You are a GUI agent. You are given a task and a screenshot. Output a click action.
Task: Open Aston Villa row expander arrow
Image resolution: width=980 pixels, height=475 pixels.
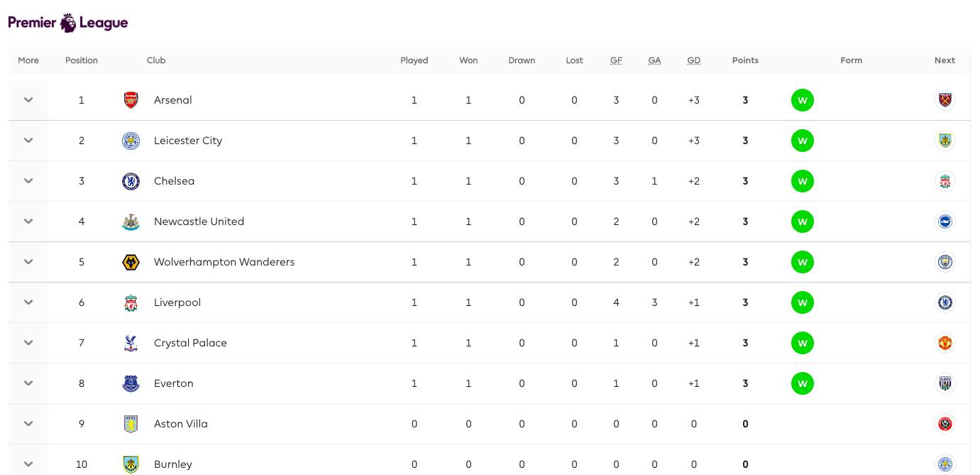28,424
